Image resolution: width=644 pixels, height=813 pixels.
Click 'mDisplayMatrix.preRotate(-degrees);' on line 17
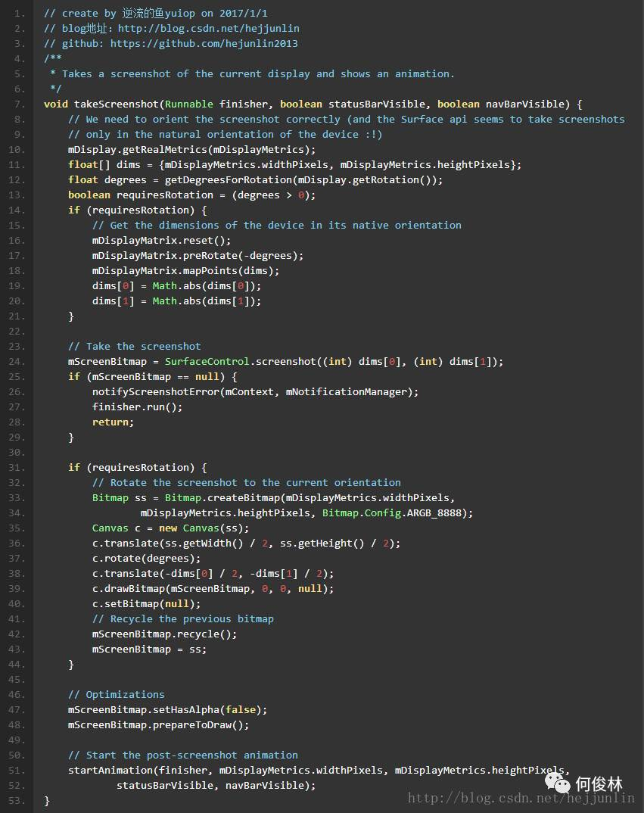pos(198,256)
